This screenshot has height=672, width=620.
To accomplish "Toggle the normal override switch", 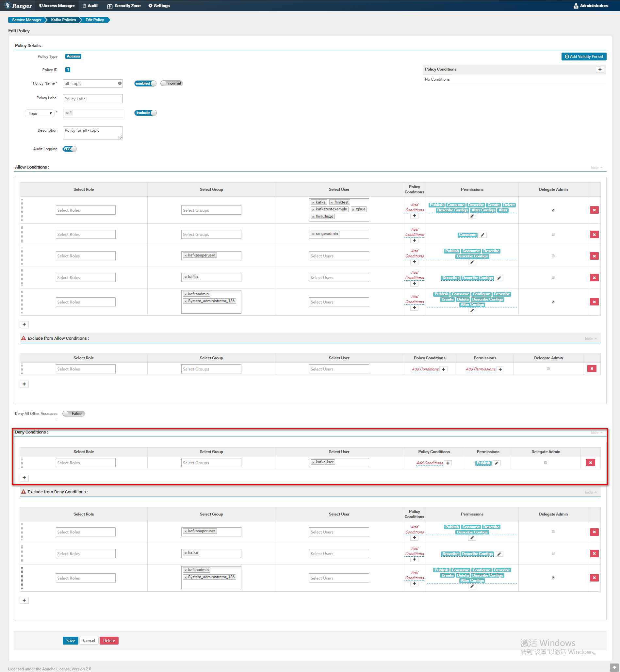I will 171,83.
